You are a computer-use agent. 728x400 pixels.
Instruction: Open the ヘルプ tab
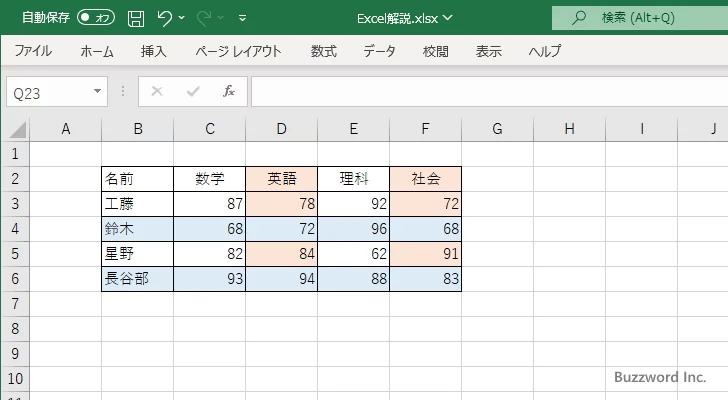(545, 51)
